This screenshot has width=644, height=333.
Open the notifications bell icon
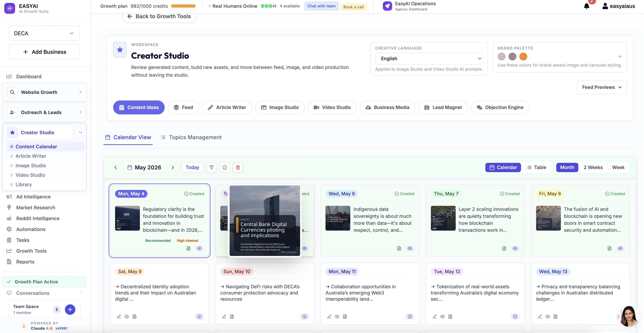(x=586, y=6)
